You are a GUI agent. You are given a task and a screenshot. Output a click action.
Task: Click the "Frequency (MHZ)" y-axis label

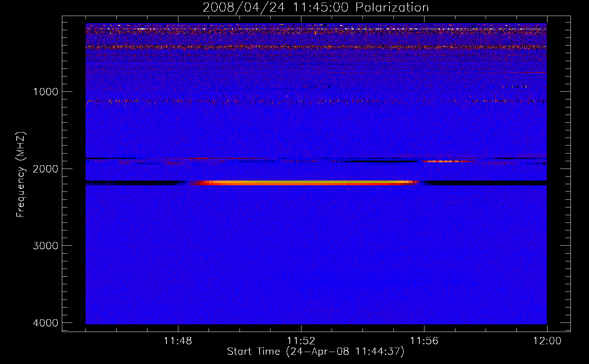tap(21, 175)
